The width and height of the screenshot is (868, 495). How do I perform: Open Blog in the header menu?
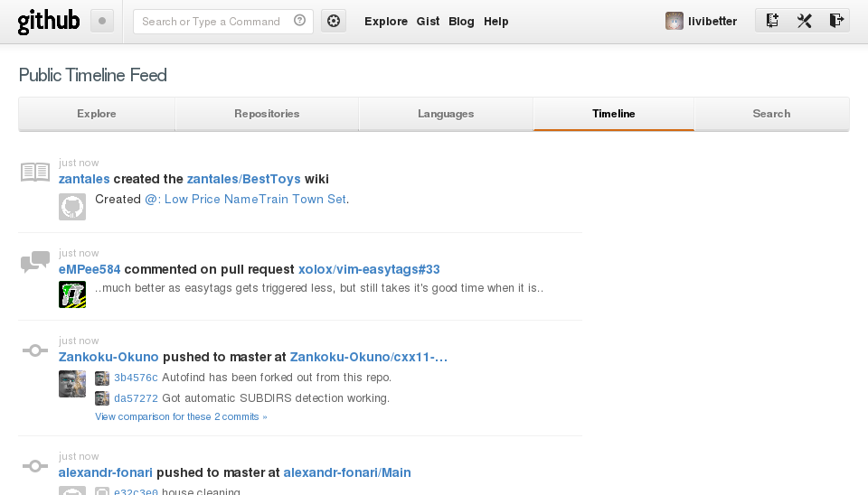tap(461, 22)
